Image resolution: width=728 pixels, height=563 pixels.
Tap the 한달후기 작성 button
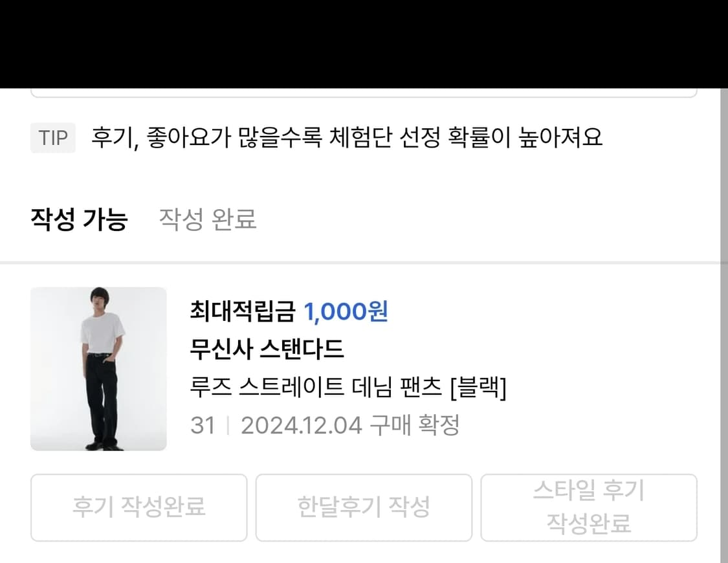(364, 507)
